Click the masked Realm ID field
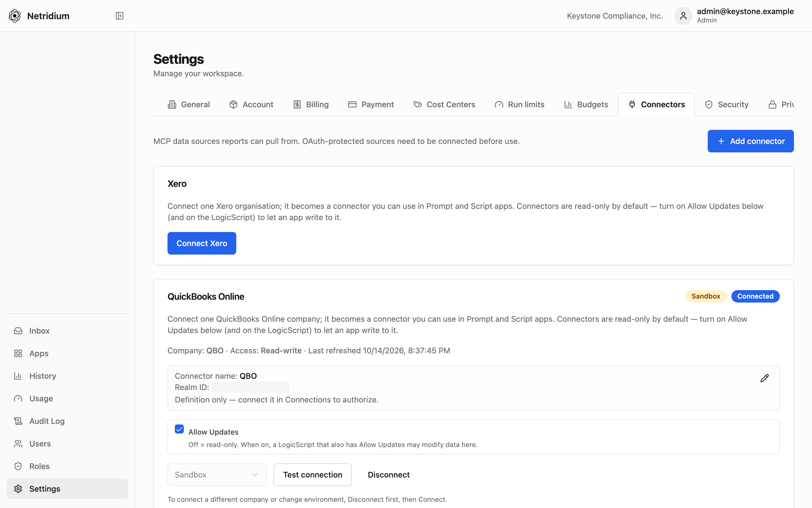Image resolution: width=812 pixels, height=508 pixels. [250, 387]
